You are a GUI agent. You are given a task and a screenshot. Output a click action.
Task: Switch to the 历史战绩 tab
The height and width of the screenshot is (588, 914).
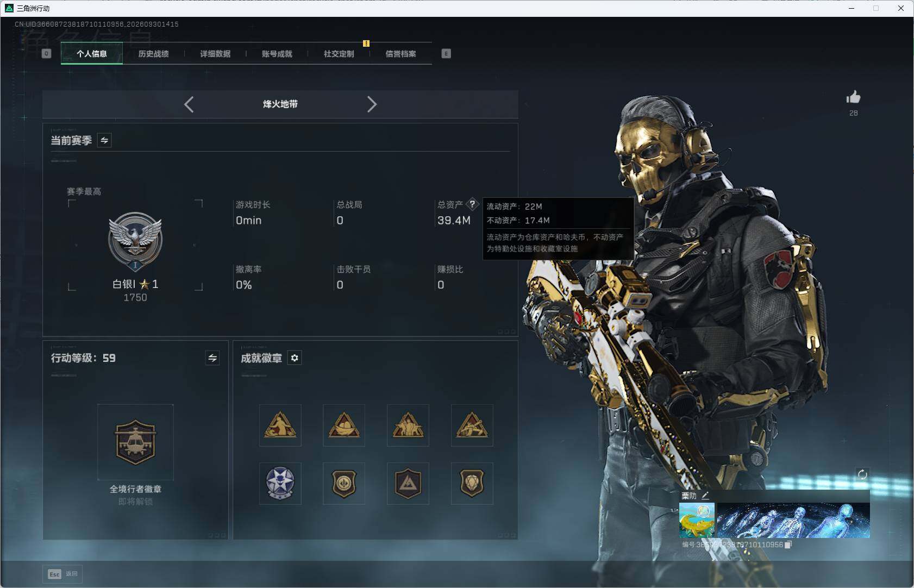click(153, 53)
